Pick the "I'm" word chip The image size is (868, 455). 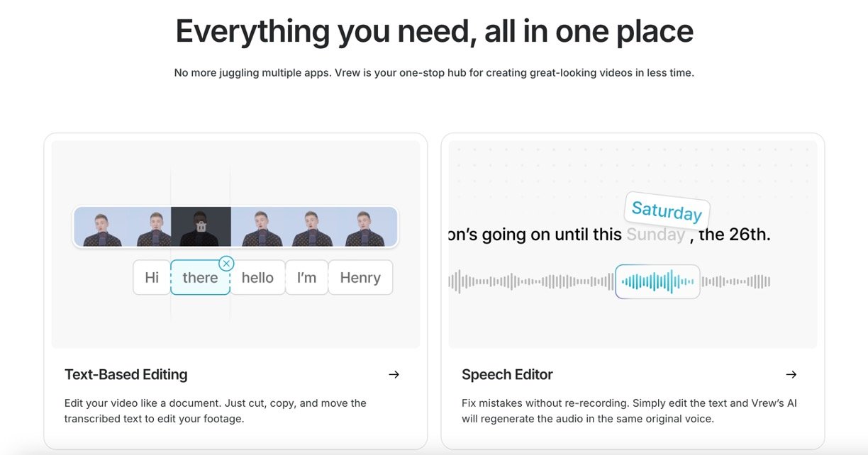pyautogui.click(x=306, y=278)
